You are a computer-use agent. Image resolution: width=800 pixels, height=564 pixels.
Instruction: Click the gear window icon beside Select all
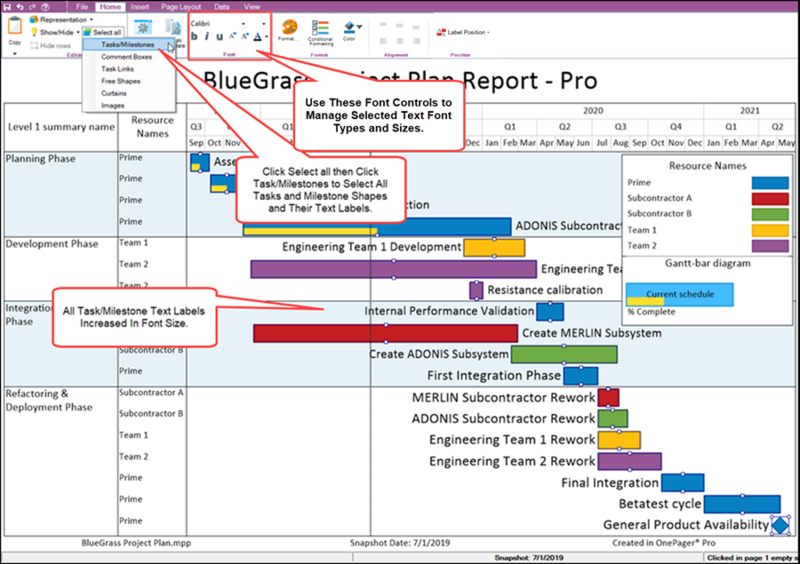143,27
